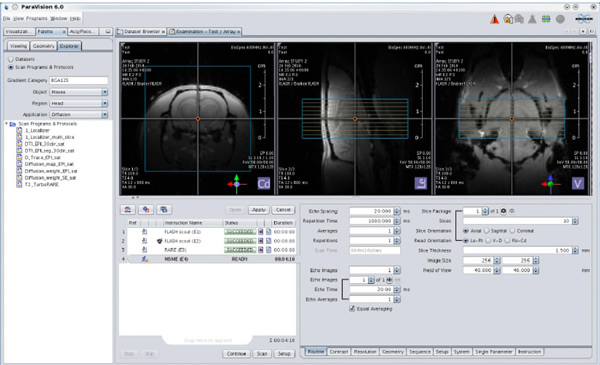This screenshot has height=365, width=600.
Task: Click the add echo images circle button
Action: [389, 280]
